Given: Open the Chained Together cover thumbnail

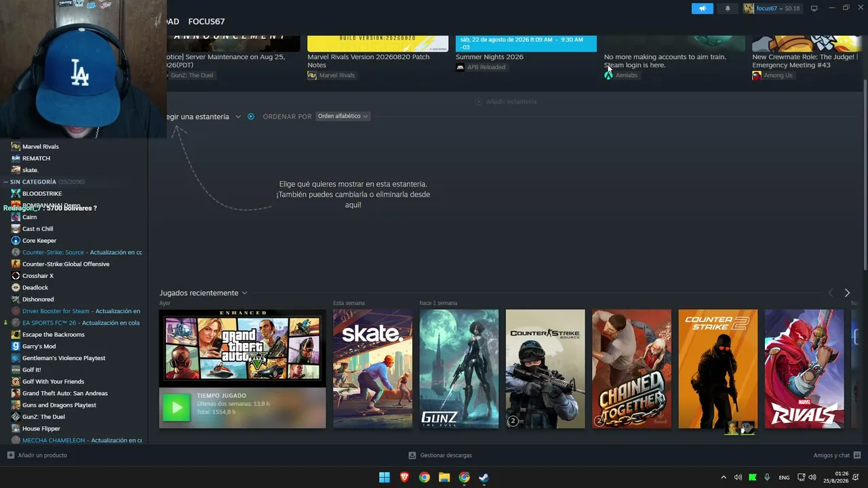Looking at the screenshot, I should (x=631, y=369).
